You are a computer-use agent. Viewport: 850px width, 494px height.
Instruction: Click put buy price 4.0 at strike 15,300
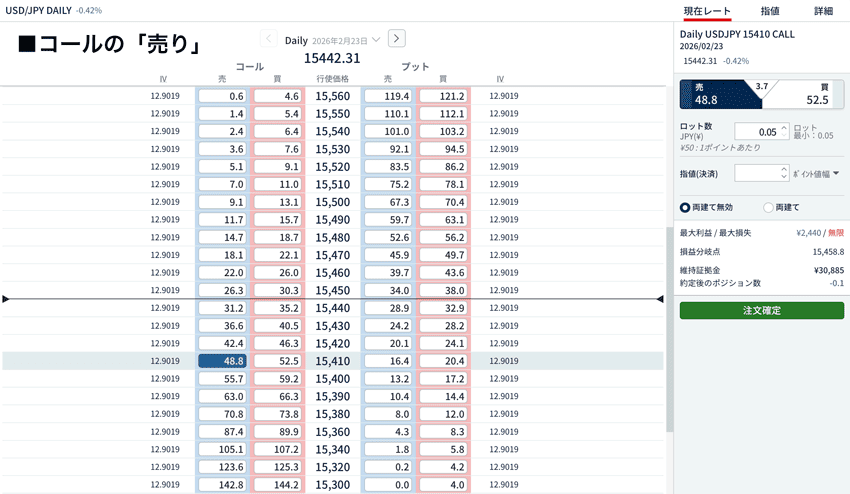pyautogui.click(x=442, y=485)
